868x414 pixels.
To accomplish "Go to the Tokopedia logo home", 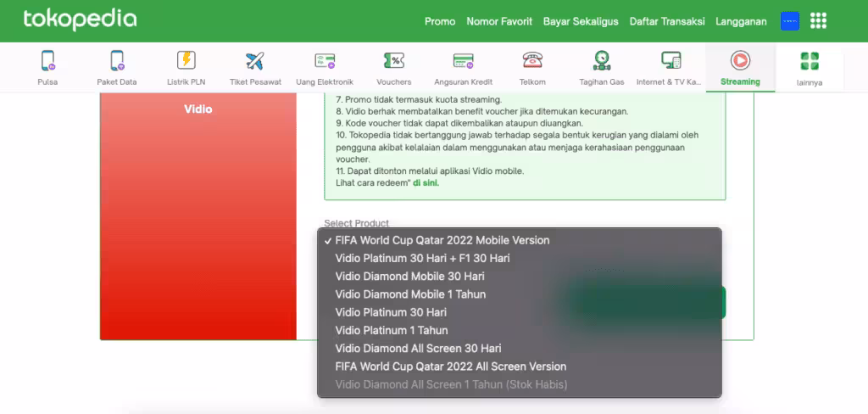I will (x=80, y=20).
